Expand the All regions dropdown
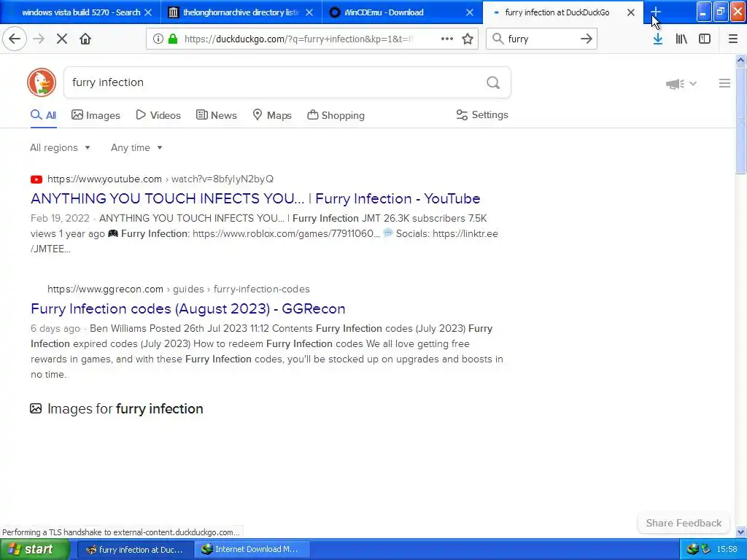 tap(60, 147)
